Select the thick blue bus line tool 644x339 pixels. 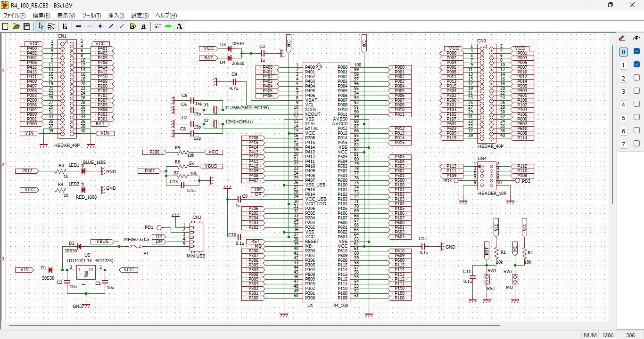coord(78,26)
